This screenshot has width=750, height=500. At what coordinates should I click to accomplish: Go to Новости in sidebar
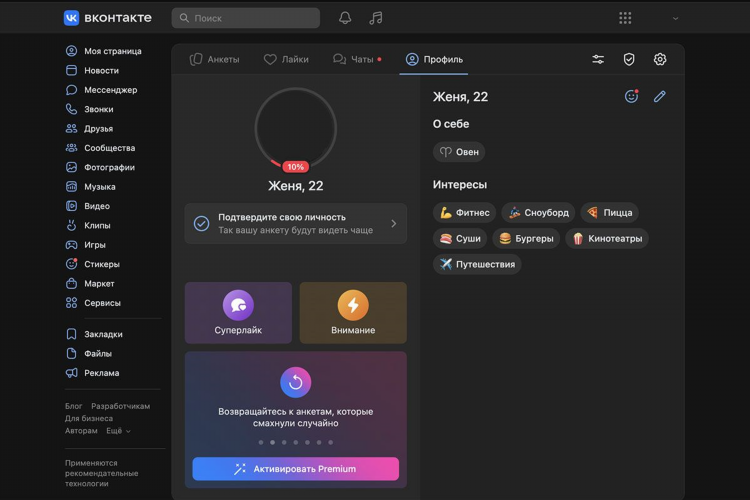point(92,70)
